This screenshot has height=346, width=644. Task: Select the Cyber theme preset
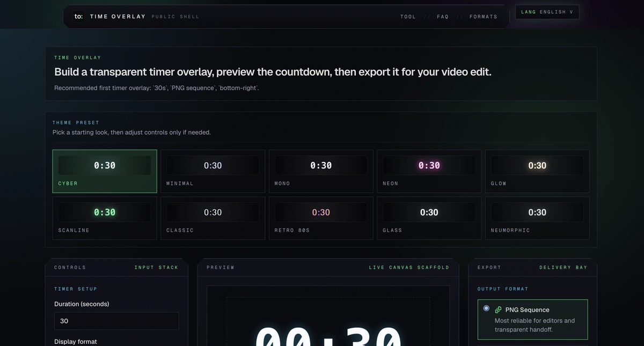[105, 171]
